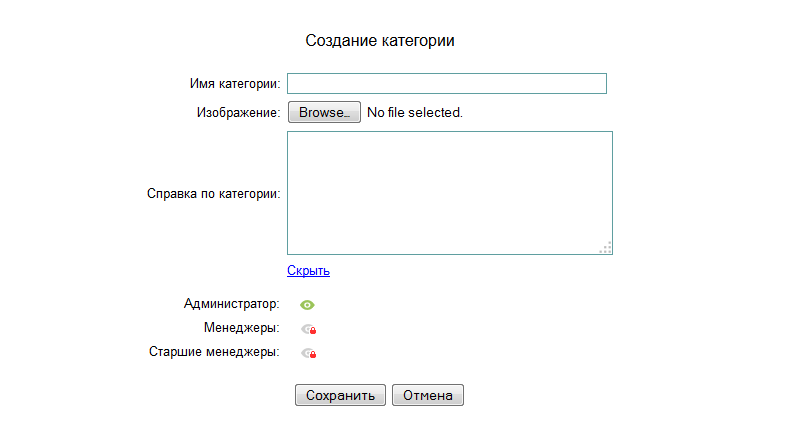Click the textarea resize grip corner
The image size is (800, 426).
click(606, 249)
